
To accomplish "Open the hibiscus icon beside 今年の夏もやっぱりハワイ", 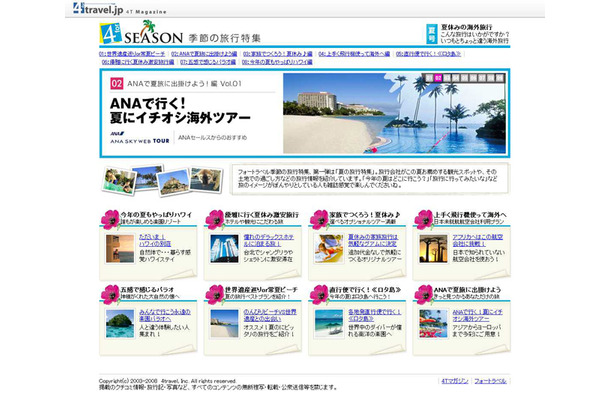I will (110, 219).
